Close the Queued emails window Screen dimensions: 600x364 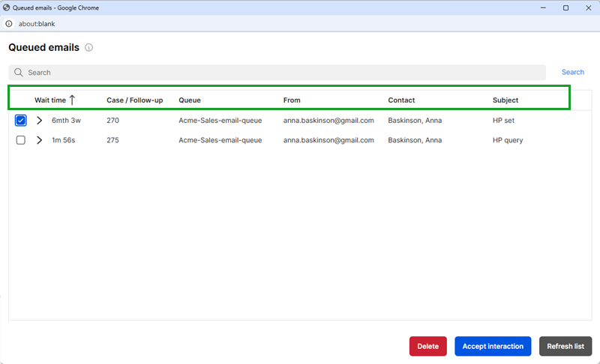589,7
